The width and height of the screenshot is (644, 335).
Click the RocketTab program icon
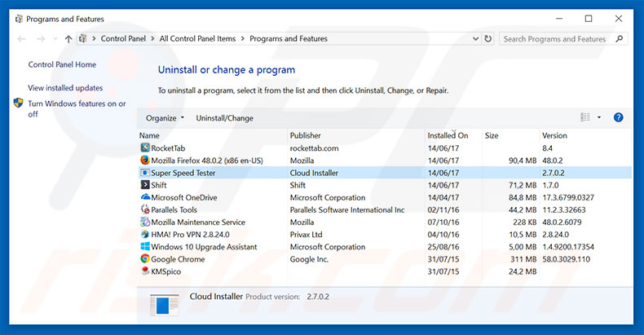[145, 148]
